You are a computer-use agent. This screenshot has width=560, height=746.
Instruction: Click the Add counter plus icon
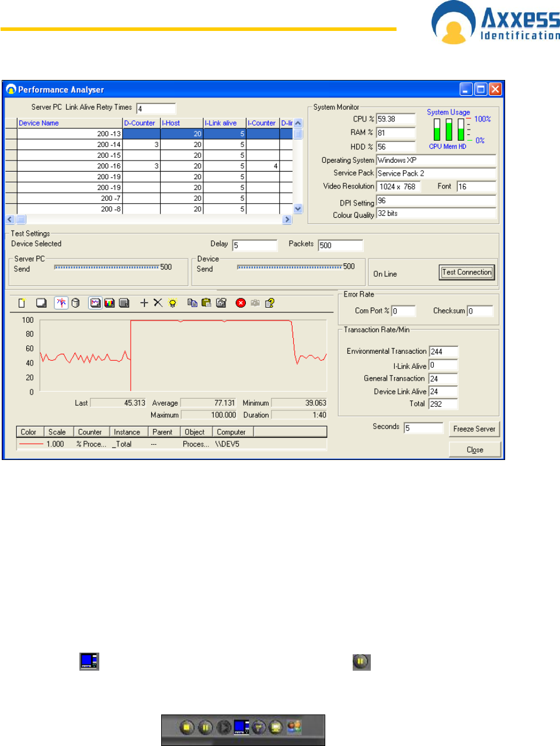click(144, 303)
